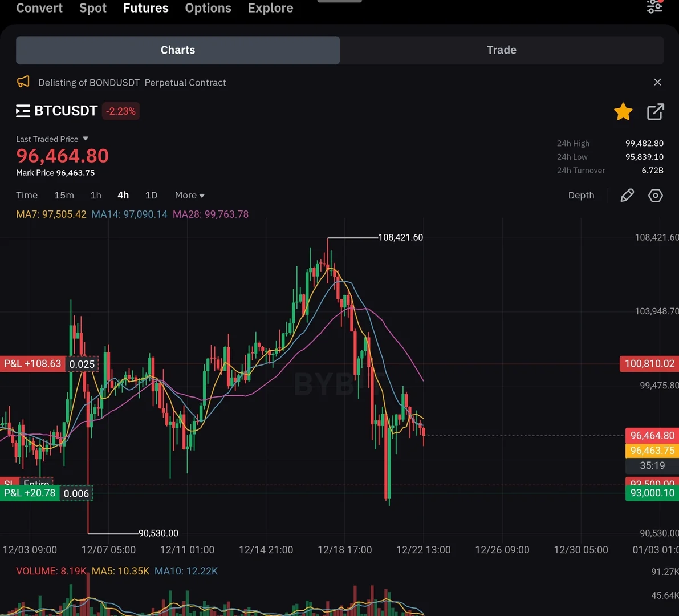Click the volume MA10: 12.22K label
679x616 pixels.
(x=186, y=571)
